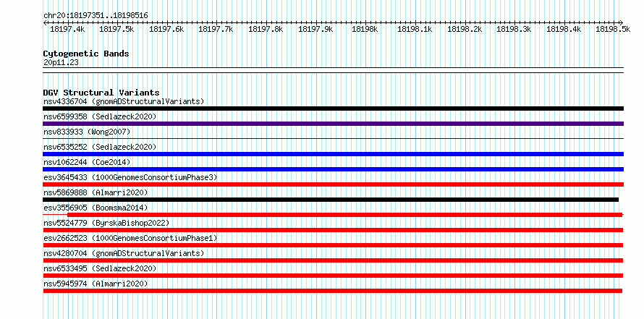This screenshot has width=644, height=319.
Task: Click the red nsv6533495 variant bar
Action: pyautogui.click(x=333, y=276)
